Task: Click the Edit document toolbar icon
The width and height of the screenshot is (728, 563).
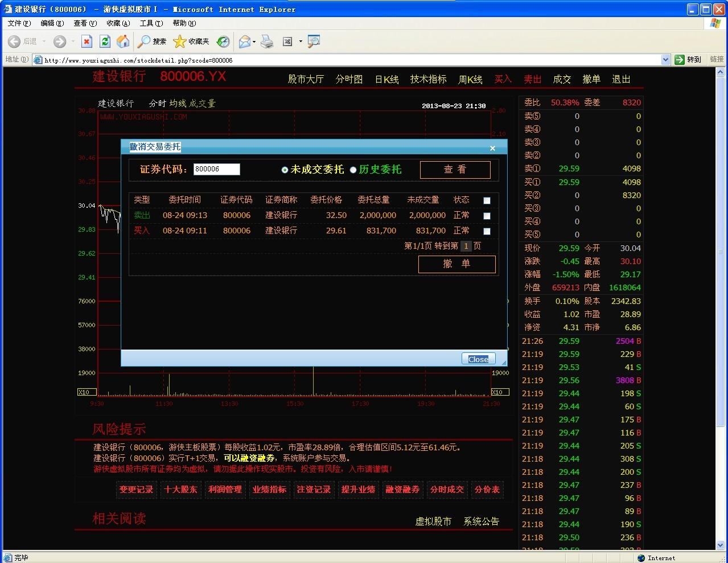Action: [287, 42]
